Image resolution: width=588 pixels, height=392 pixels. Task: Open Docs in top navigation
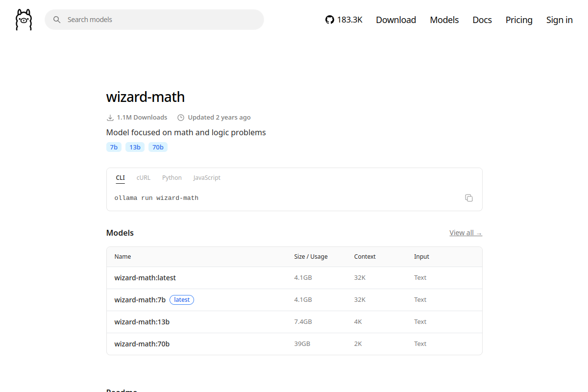pos(482,20)
